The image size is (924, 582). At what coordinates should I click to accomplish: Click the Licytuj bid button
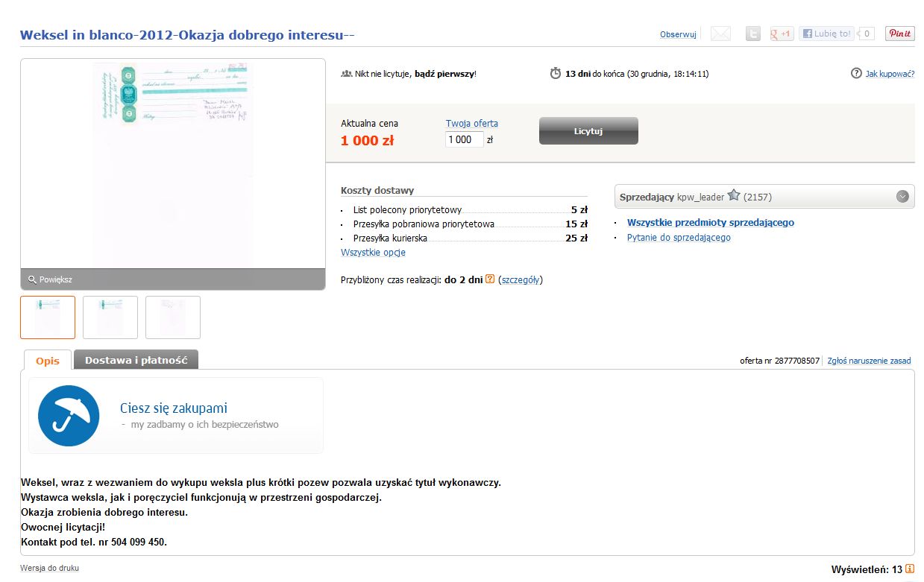588,131
